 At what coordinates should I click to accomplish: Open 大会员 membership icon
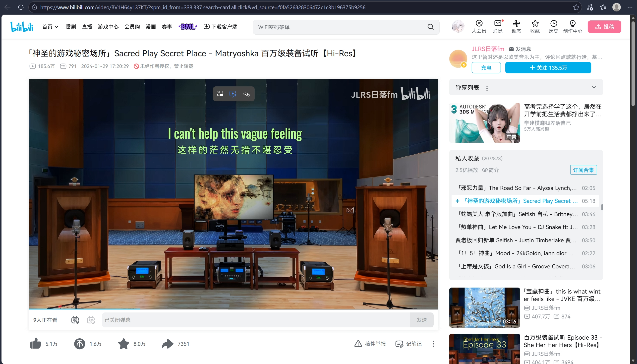479,26
